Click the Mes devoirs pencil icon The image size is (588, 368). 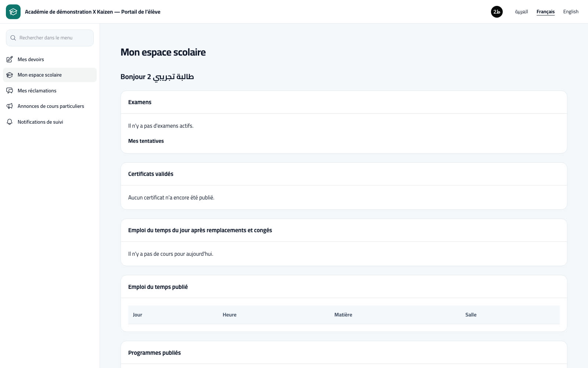10,59
